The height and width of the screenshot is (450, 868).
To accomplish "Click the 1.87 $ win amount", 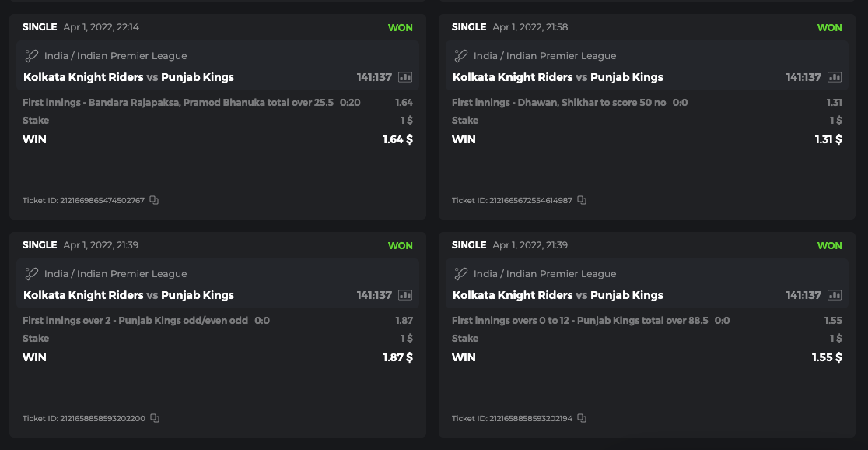I will pyautogui.click(x=397, y=357).
